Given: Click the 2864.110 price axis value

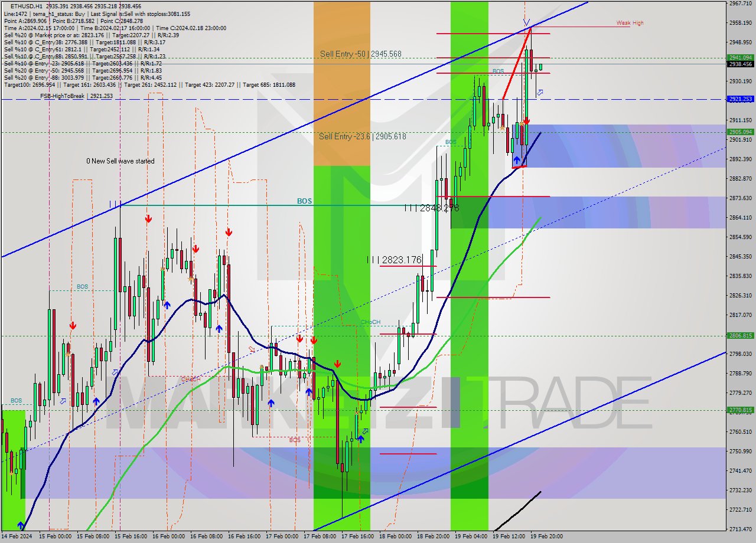Looking at the screenshot, I should [740, 217].
